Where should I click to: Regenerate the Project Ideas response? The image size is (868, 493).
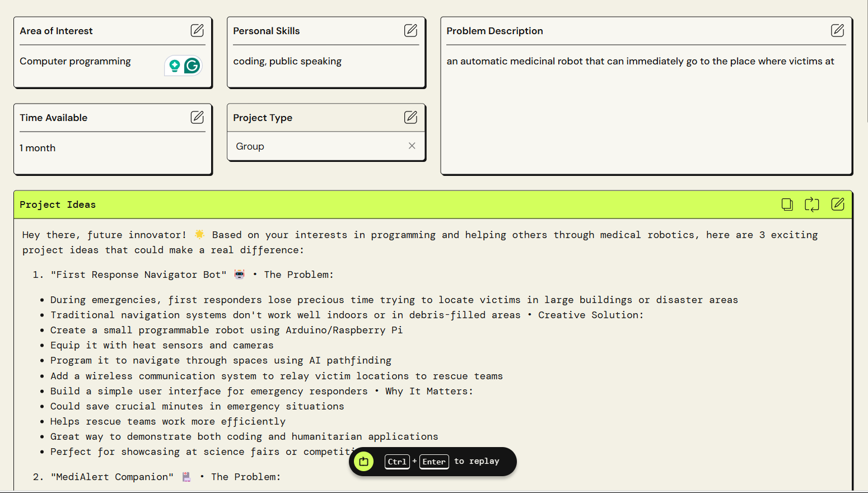point(812,204)
